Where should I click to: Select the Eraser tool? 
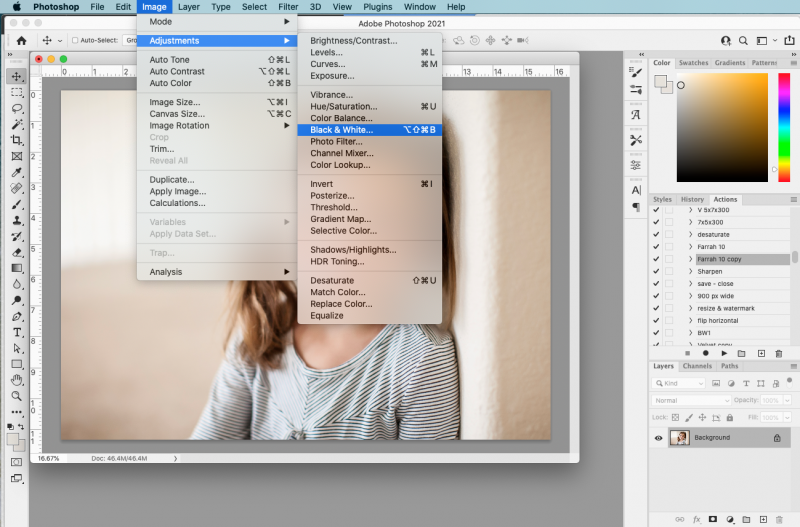[17, 253]
